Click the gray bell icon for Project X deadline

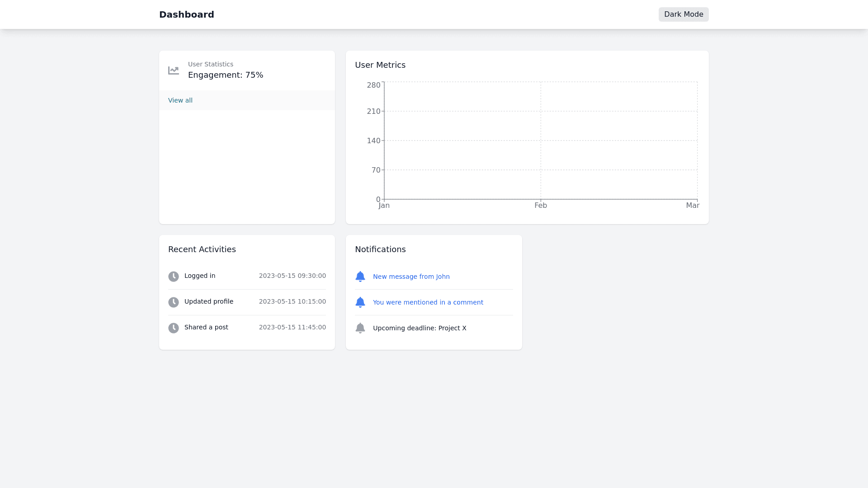(360, 328)
